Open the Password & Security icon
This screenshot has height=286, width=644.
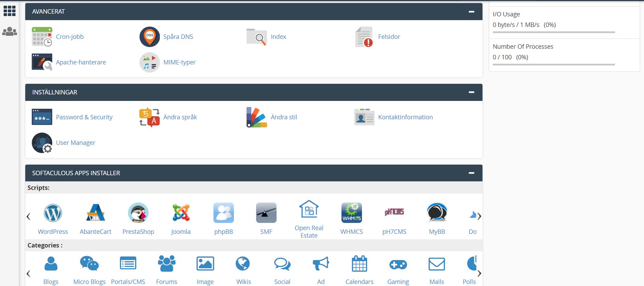[42, 117]
